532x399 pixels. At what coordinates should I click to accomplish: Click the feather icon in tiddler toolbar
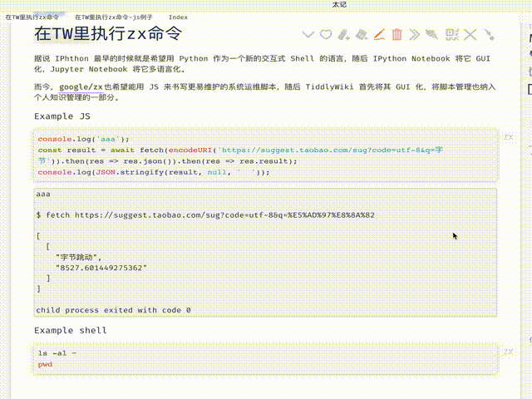(x=432, y=35)
